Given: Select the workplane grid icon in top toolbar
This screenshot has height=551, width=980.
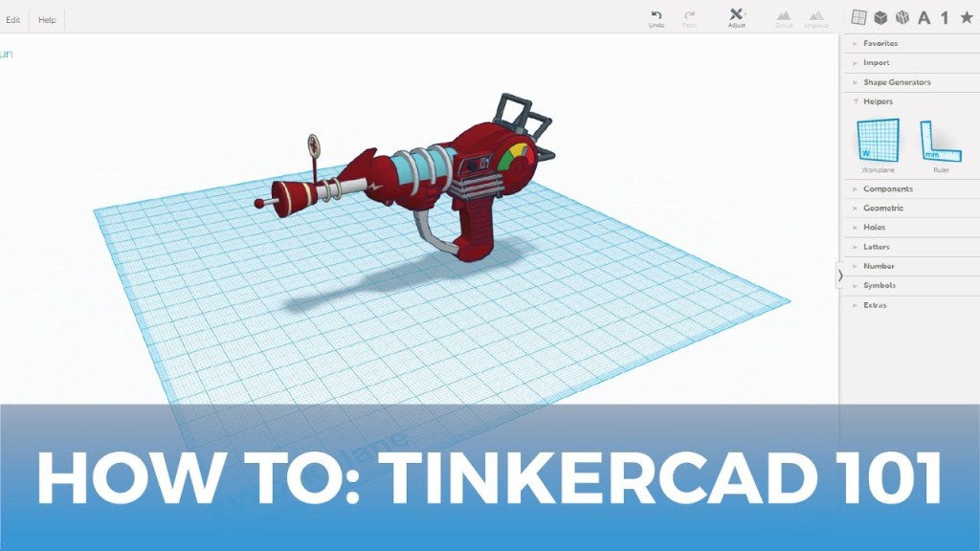Looking at the screenshot, I should (858, 17).
